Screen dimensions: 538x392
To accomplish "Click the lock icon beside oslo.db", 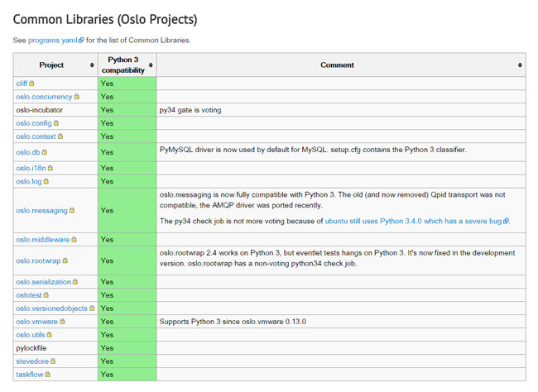I will [x=44, y=152].
